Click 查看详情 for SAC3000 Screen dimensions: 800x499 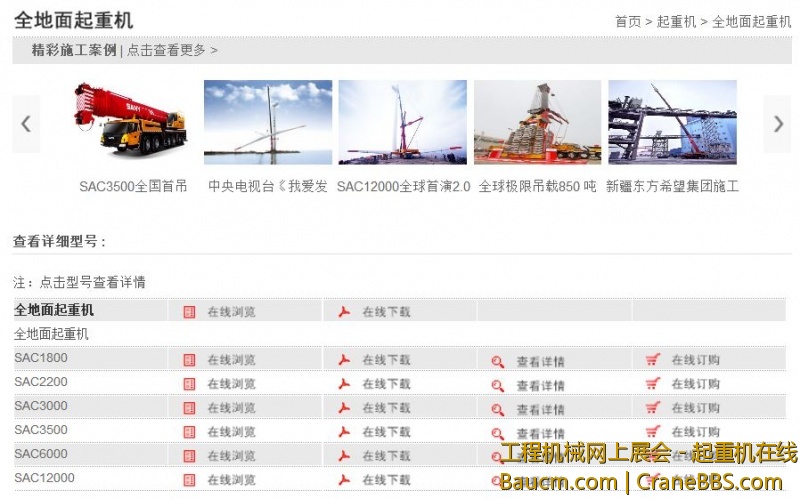(x=540, y=410)
